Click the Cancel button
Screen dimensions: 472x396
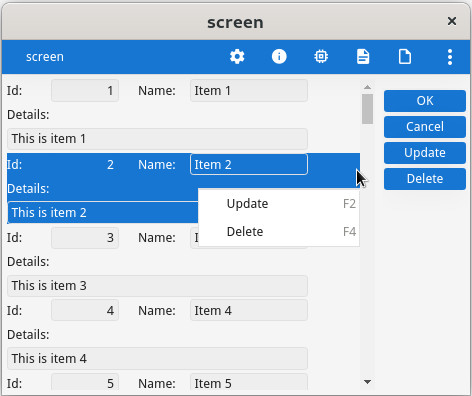pos(425,127)
